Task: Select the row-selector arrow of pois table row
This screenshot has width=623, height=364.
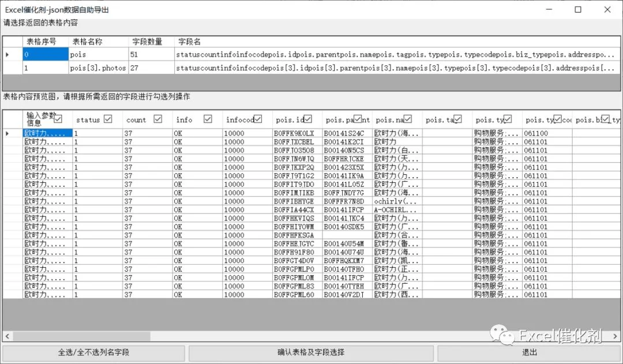Action: click(7, 54)
